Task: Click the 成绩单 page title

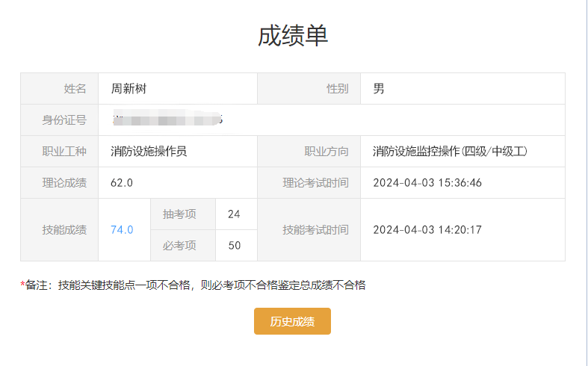Action: (293, 35)
